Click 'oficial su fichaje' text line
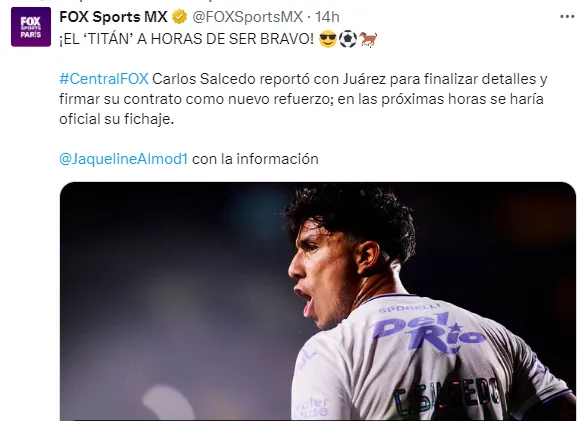The width and height of the screenshot is (587, 421). (116, 119)
